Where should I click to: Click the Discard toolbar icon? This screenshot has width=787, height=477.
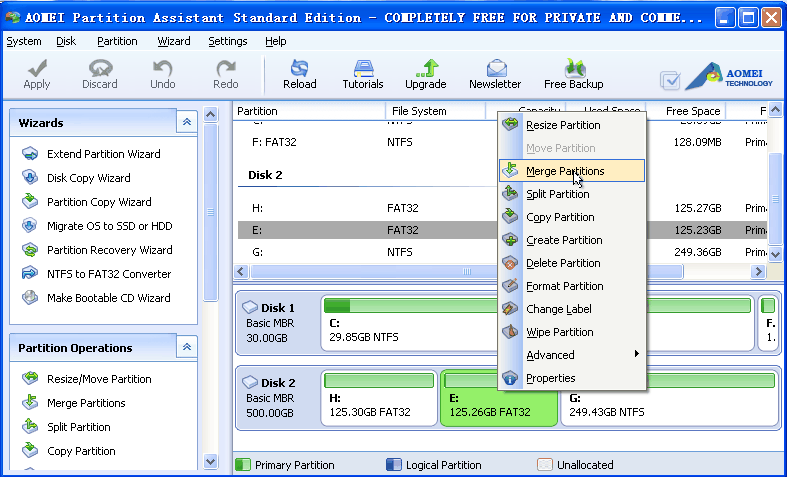[x=100, y=68]
